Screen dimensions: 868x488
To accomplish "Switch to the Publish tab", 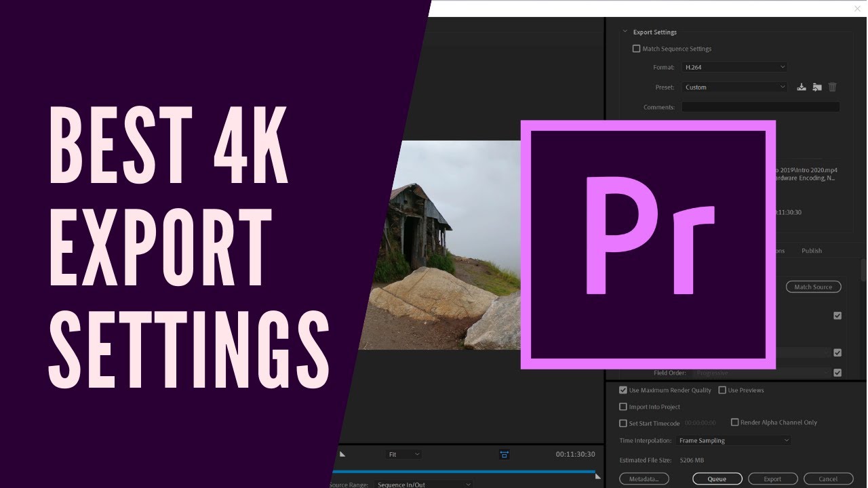I will point(812,251).
